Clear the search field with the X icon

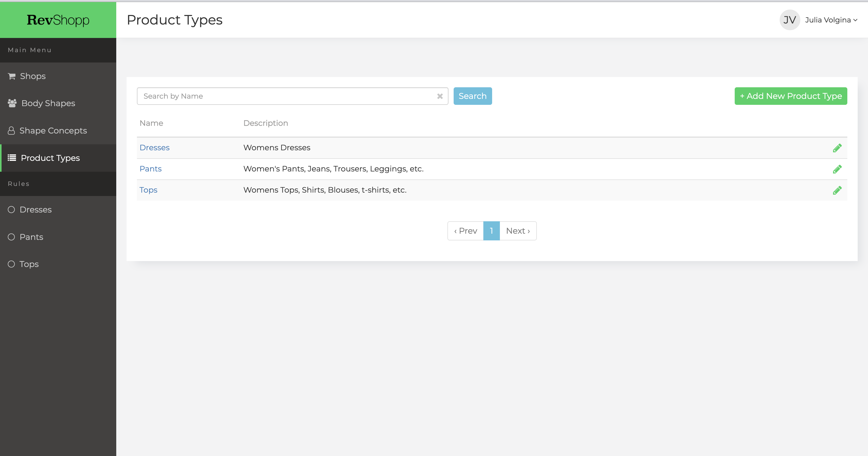(x=440, y=96)
